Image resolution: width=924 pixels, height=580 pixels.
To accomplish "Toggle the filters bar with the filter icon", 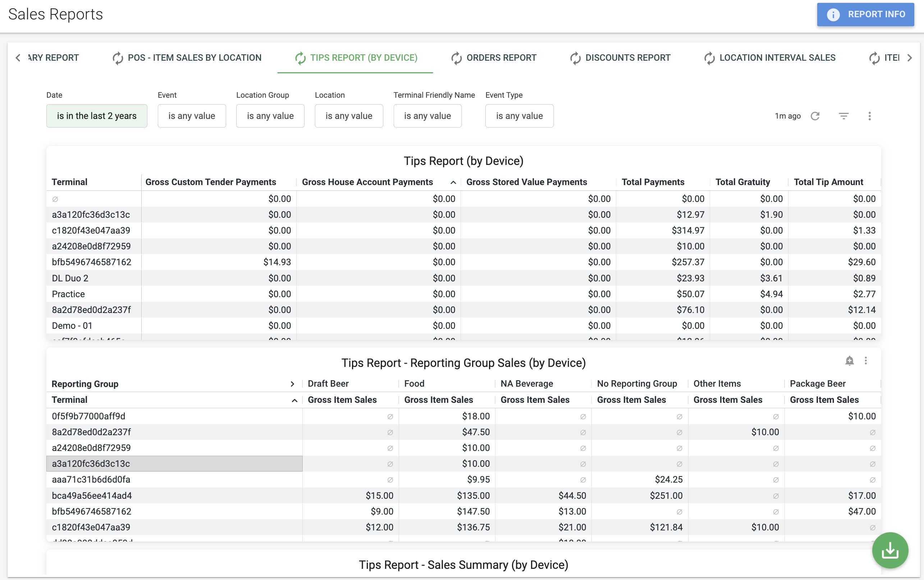I will [843, 116].
